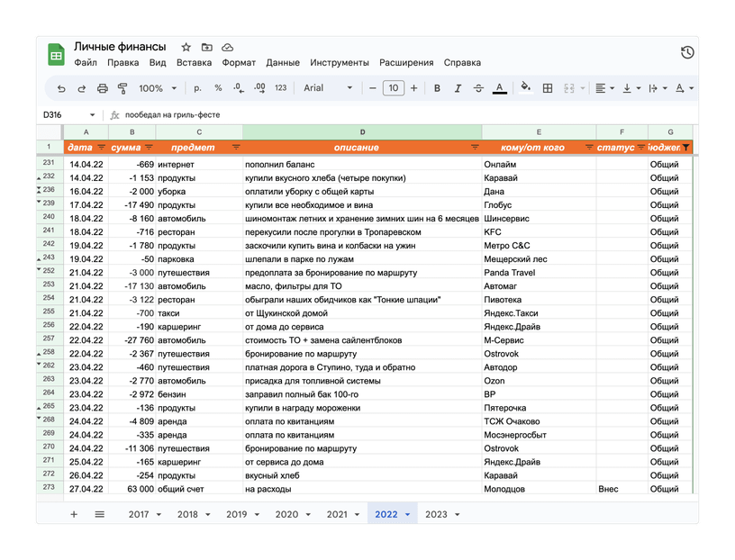The height and width of the screenshot is (560, 735).
Task: Click the Undo arrow in toolbar
Action: coord(61,88)
